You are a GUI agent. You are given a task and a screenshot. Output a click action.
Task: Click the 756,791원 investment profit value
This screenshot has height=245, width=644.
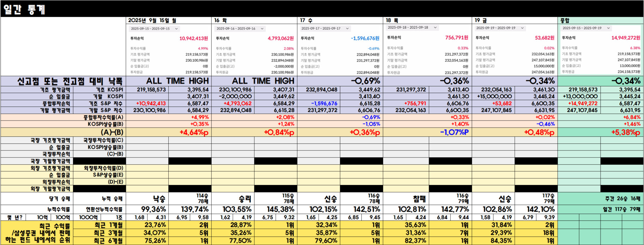click(457, 37)
